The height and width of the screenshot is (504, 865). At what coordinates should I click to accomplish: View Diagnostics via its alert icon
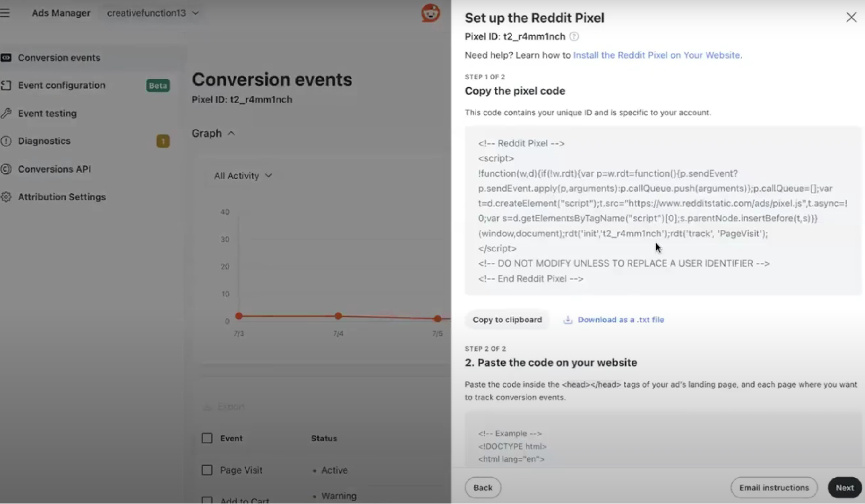7,141
